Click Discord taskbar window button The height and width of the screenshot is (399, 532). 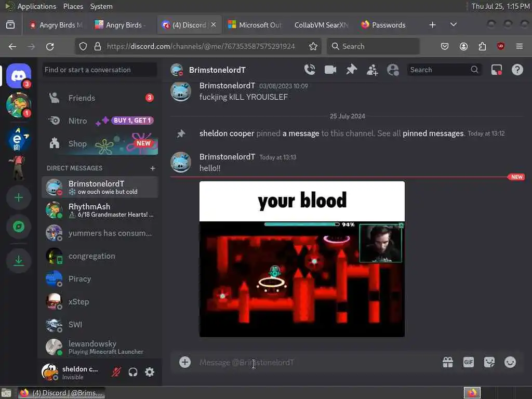(x=61, y=393)
